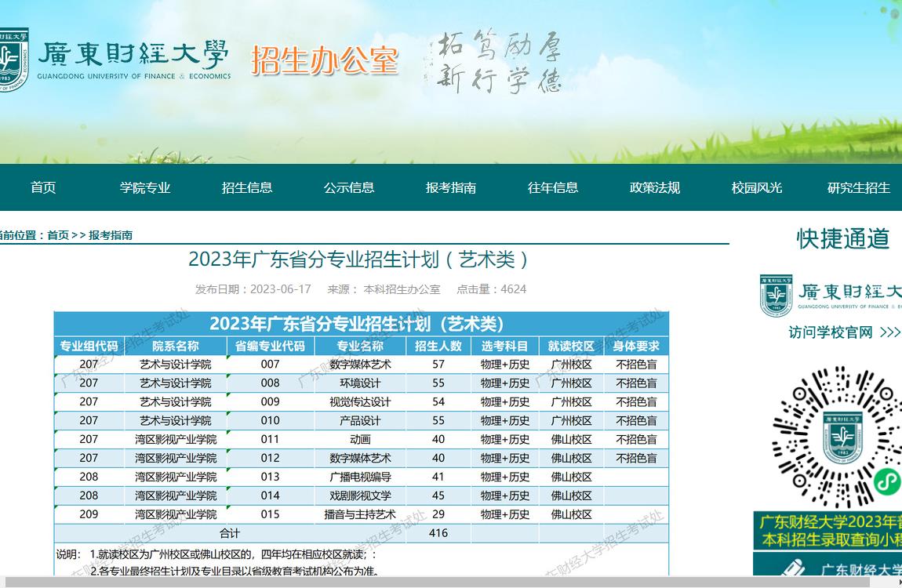Click the 招生人数 column header
Screen dimensions: 902x588
pos(438,346)
